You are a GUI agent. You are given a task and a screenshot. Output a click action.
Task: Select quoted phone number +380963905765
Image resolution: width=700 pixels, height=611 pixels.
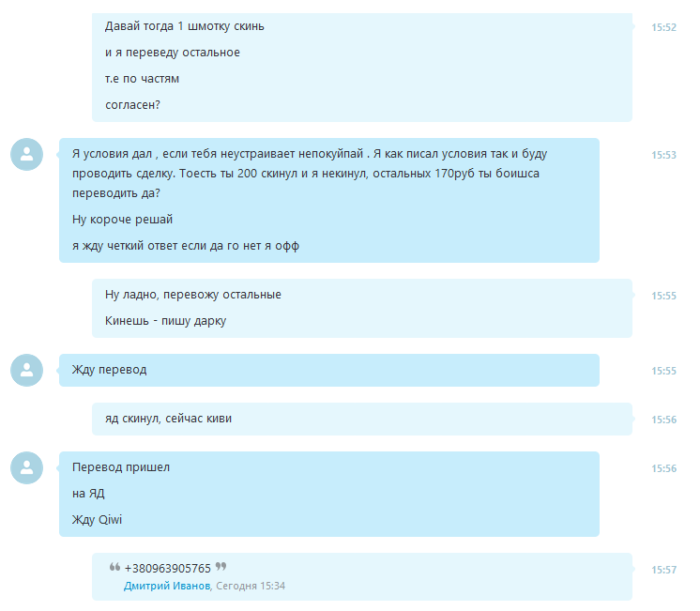(167, 568)
